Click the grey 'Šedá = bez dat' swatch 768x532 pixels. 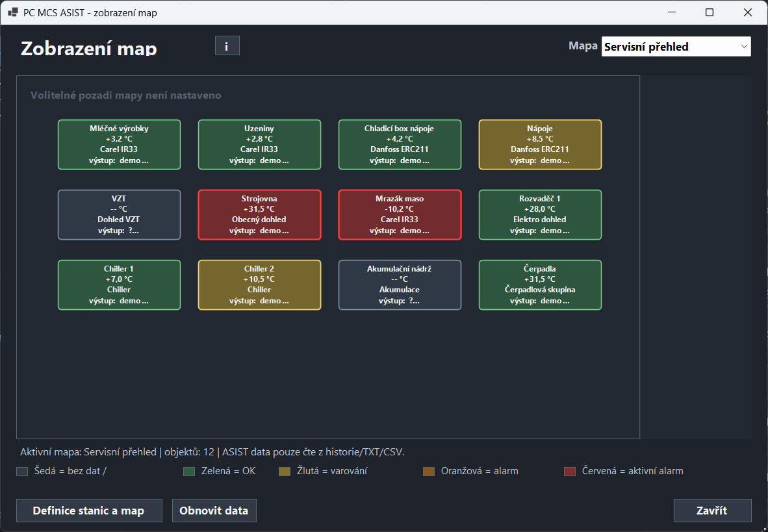(22, 471)
